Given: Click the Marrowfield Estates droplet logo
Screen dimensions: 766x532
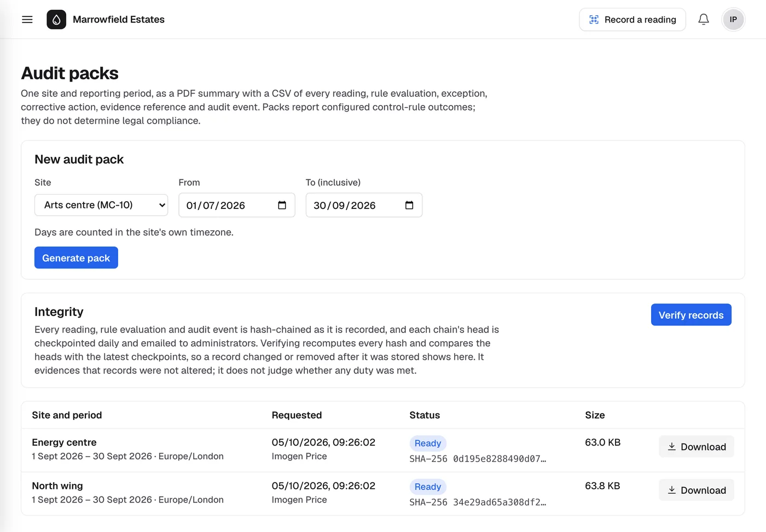Looking at the screenshot, I should [56, 20].
